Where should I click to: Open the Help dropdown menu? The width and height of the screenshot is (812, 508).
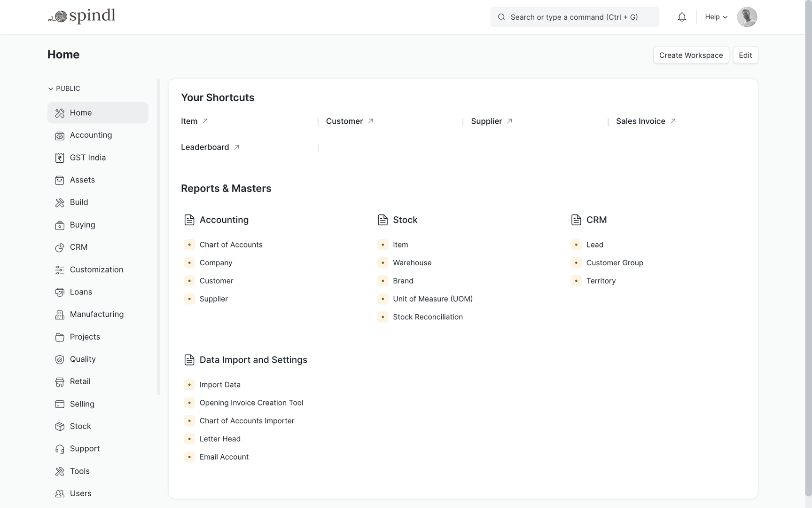coord(716,17)
